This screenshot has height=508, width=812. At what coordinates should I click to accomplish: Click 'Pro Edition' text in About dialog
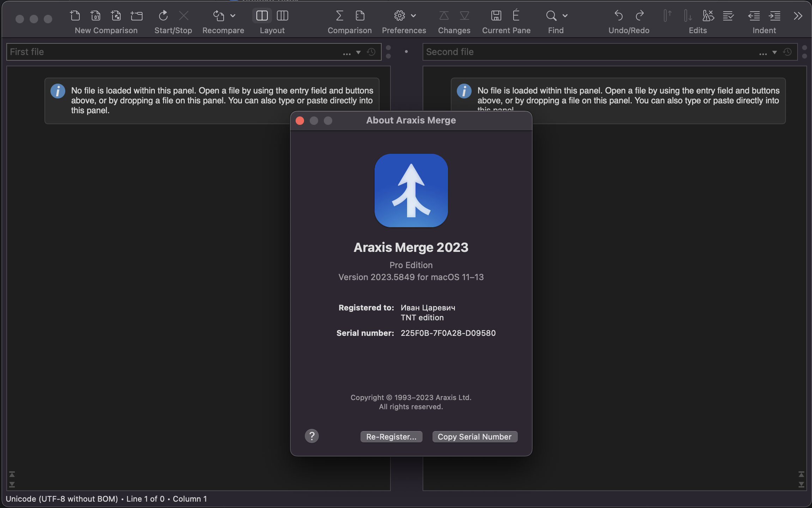click(411, 265)
